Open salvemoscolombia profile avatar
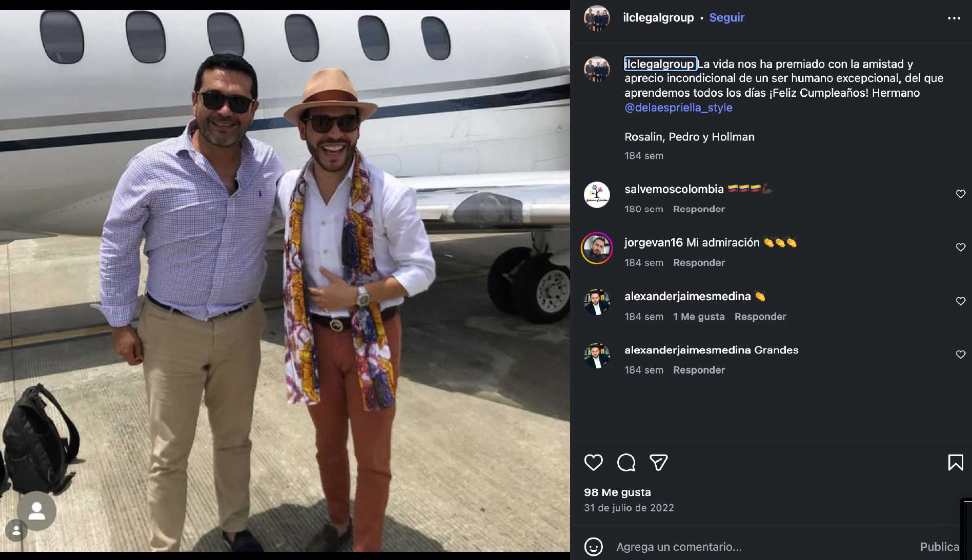This screenshot has width=972, height=560. [x=597, y=195]
